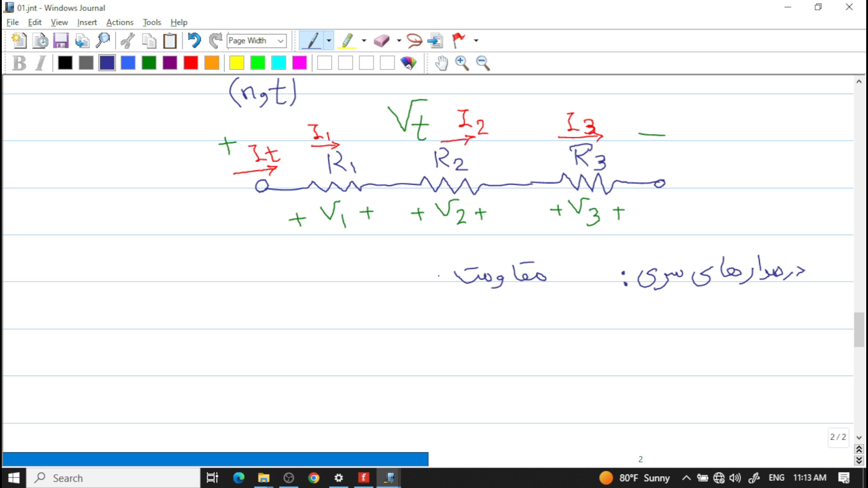Click the scroll up arrow
This screenshot has width=868, height=488.
coord(859,82)
